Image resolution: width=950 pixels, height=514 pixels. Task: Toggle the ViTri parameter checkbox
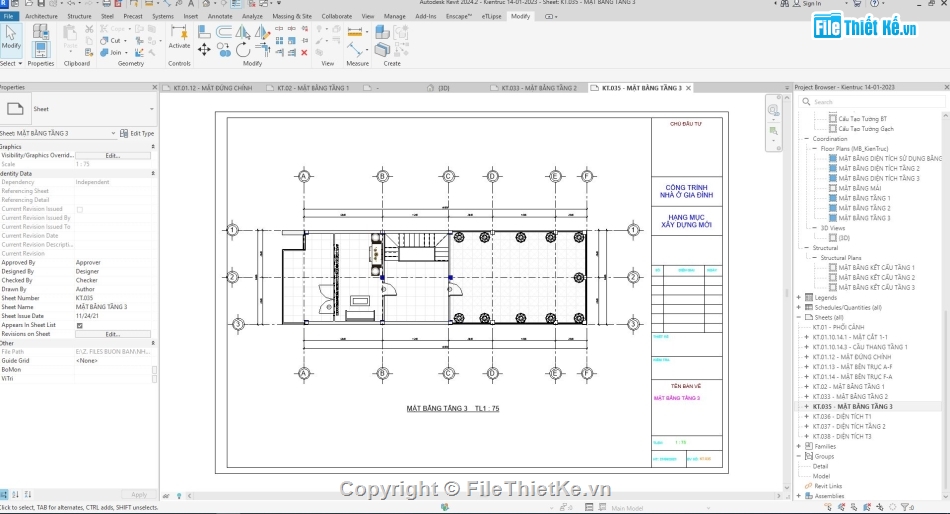[154, 379]
